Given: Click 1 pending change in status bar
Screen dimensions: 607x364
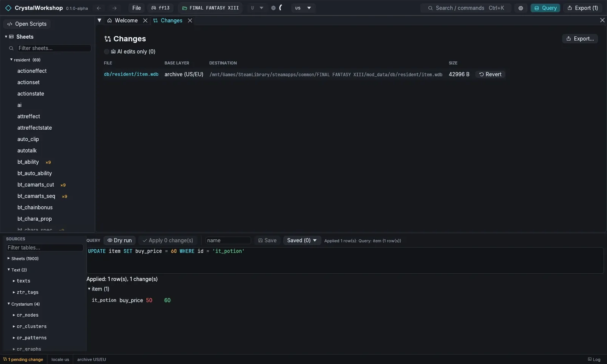Looking at the screenshot, I should (23, 359).
